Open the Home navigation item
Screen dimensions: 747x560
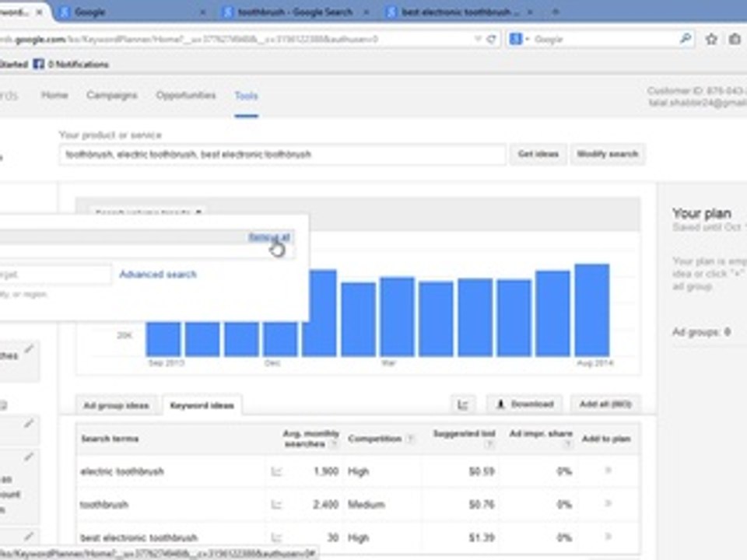[x=54, y=95]
